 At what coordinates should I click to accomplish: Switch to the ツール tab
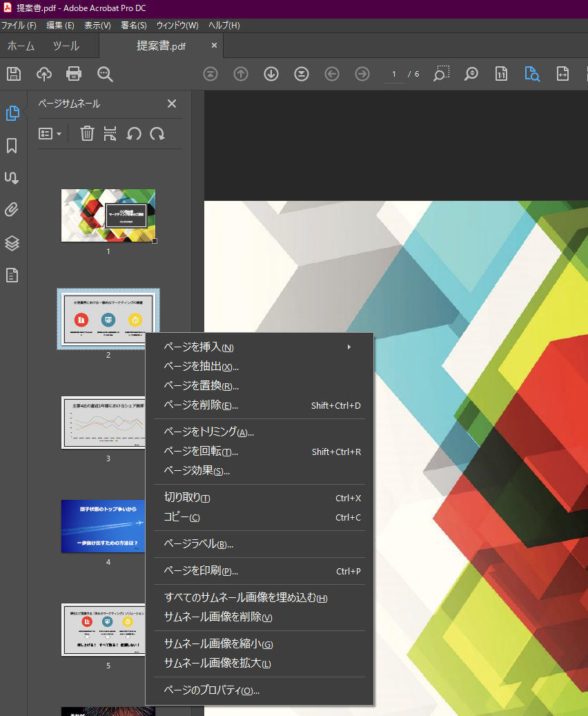point(66,46)
